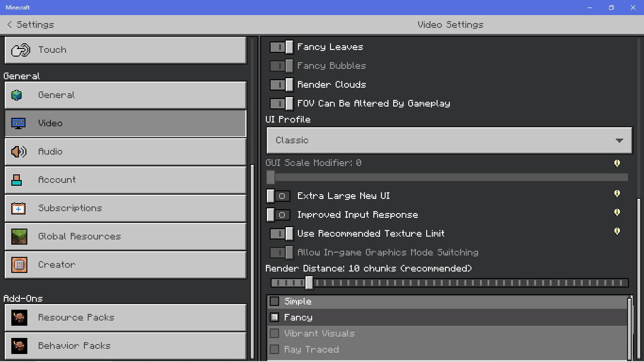The image size is (644, 362).
Task: Enable the Improved Input Response toggle
Action: (278, 215)
